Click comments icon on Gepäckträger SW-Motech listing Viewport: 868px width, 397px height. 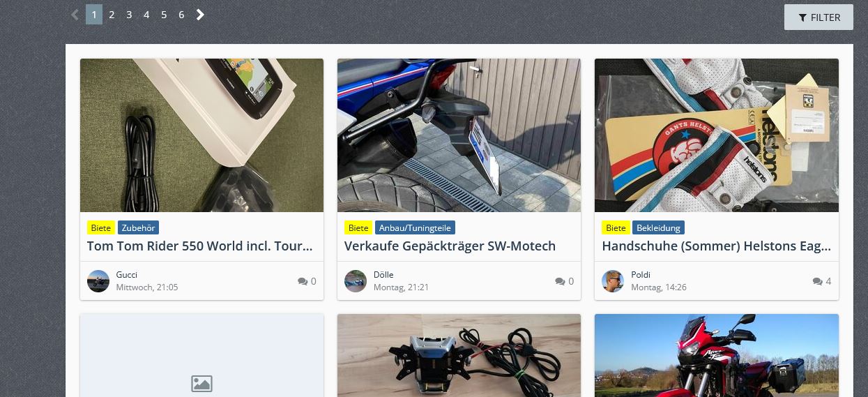coord(560,281)
